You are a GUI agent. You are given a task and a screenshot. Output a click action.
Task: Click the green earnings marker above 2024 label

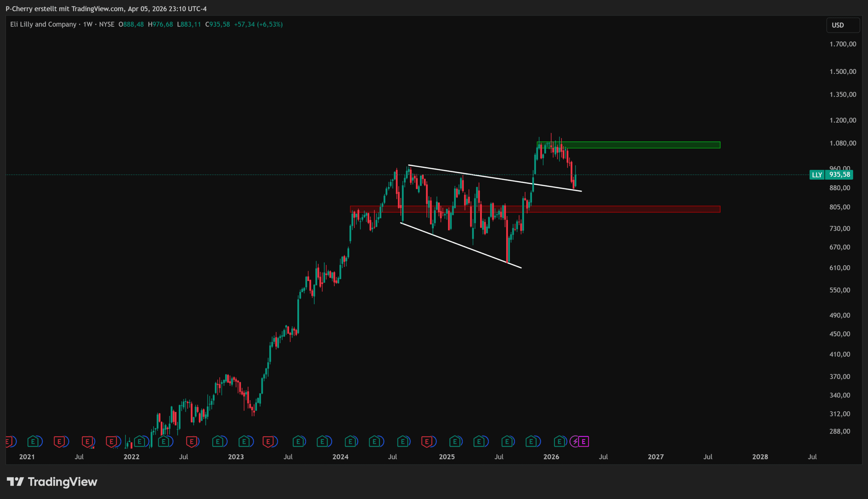(350, 441)
